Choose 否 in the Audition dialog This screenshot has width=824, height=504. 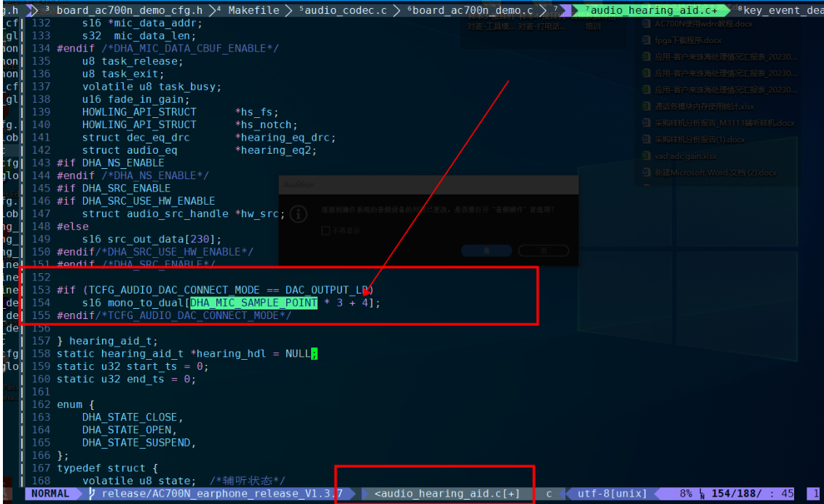(x=544, y=251)
